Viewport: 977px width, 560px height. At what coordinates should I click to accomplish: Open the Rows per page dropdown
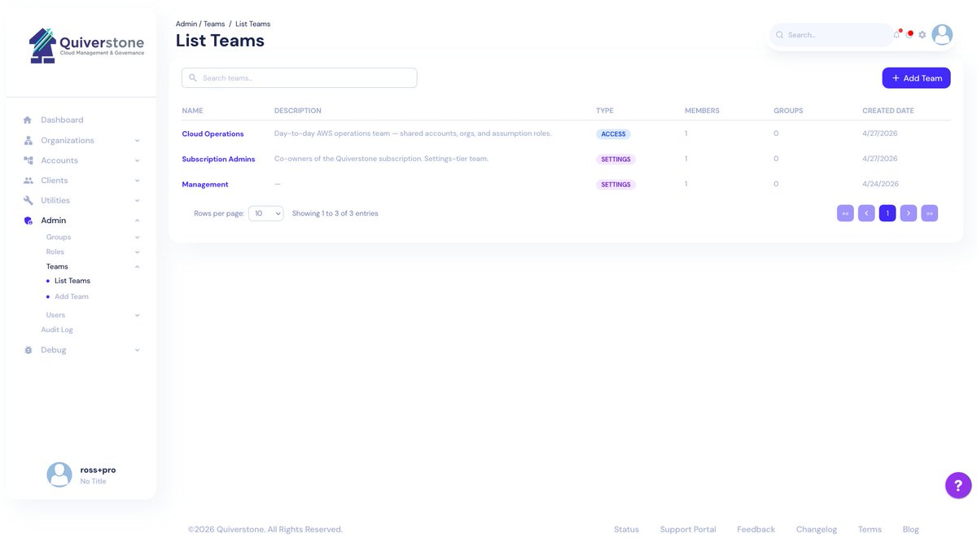[266, 213]
